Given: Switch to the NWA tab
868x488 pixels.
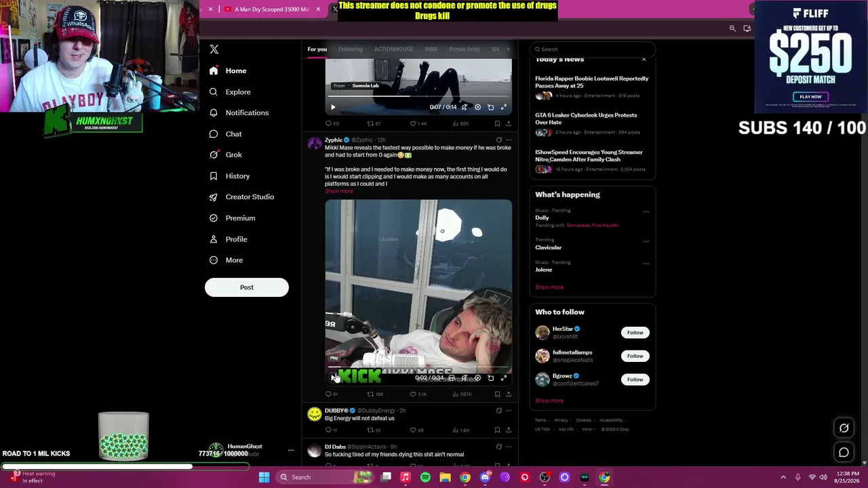Looking at the screenshot, I should coord(431,49).
